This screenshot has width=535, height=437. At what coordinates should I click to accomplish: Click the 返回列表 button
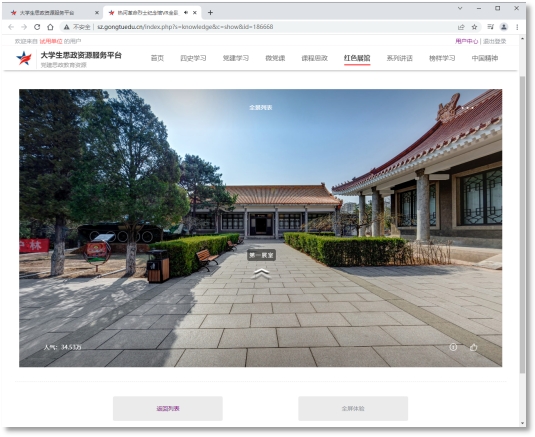168,408
